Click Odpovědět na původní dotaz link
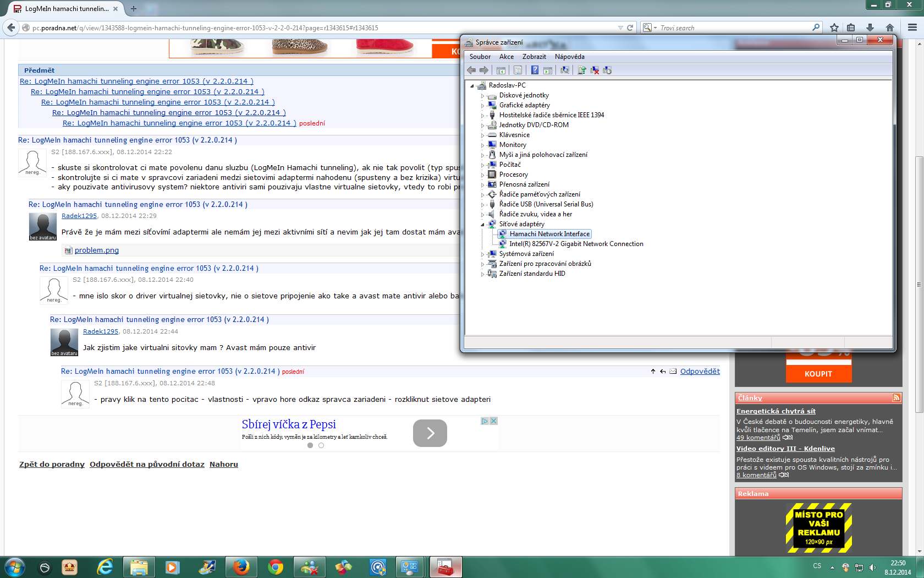 147,465
